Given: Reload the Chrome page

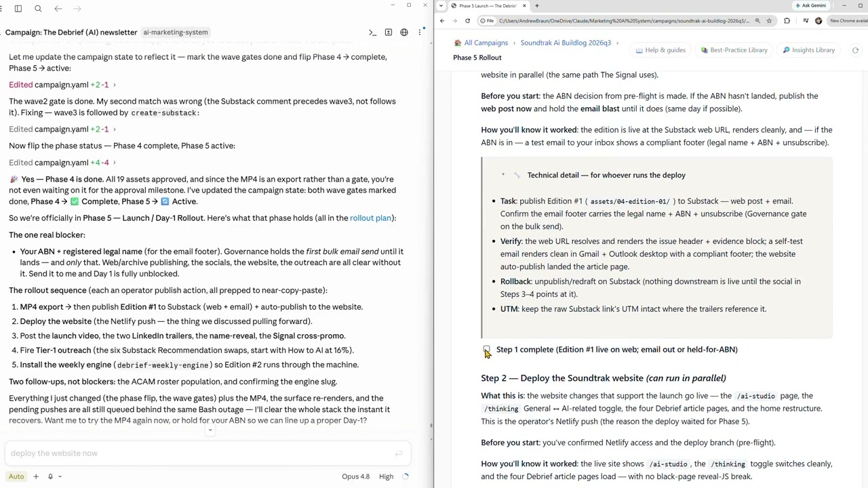Looking at the screenshot, I should [x=467, y=21].
